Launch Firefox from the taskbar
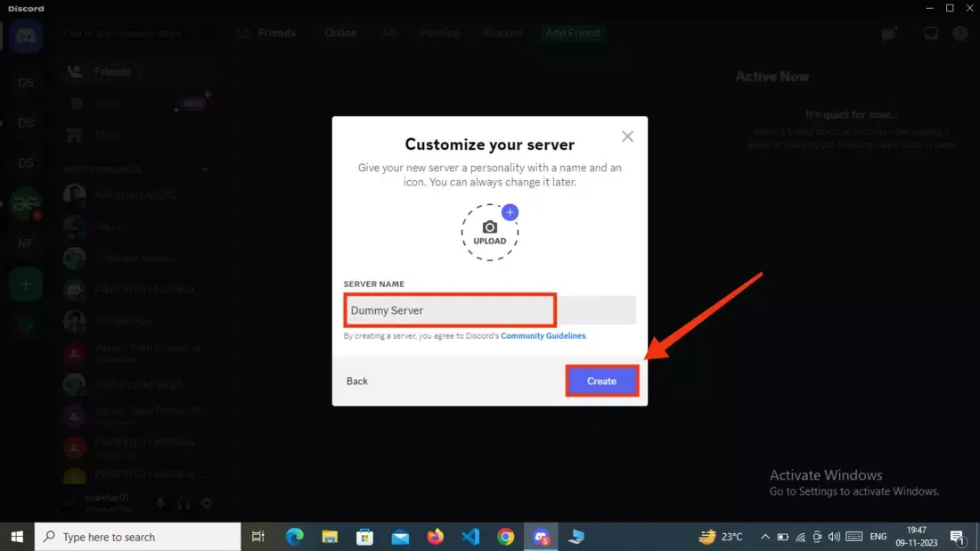The width and height of the screenshot is (980, 551). coord(435,537)
